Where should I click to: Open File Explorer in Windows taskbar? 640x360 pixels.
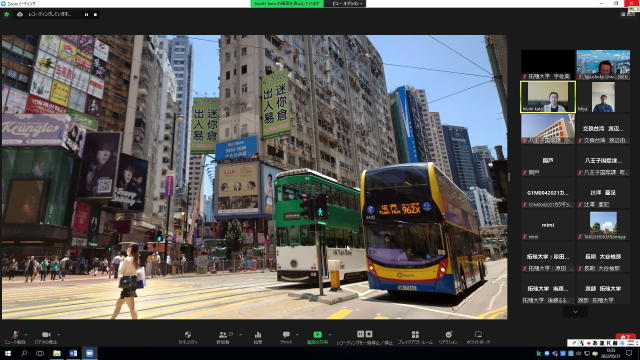point(57,353)
